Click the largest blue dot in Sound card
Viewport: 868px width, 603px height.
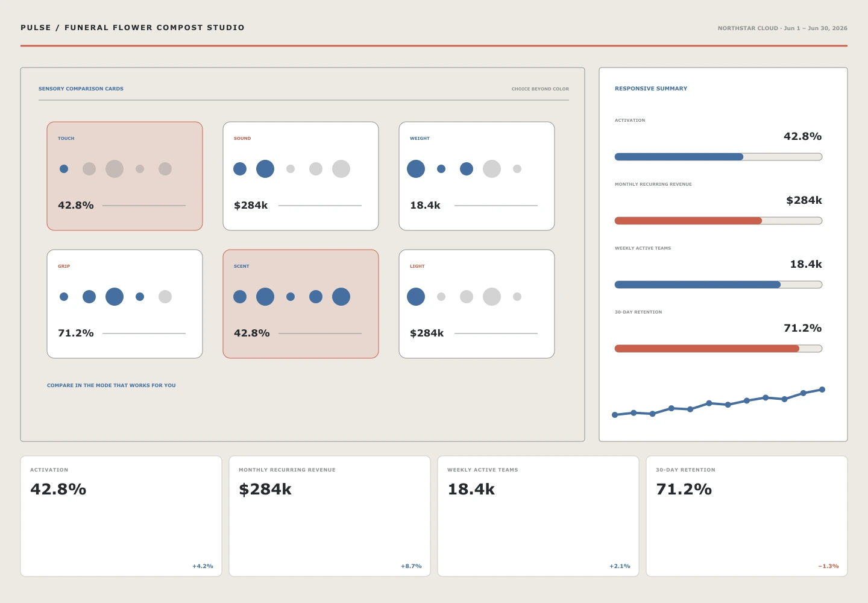point(265,169)
